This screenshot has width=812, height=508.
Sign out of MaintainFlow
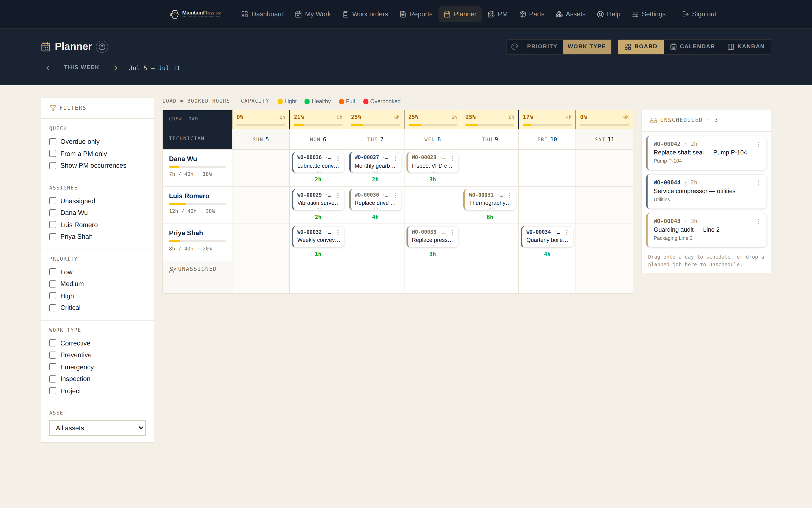[x=699, y=14]
